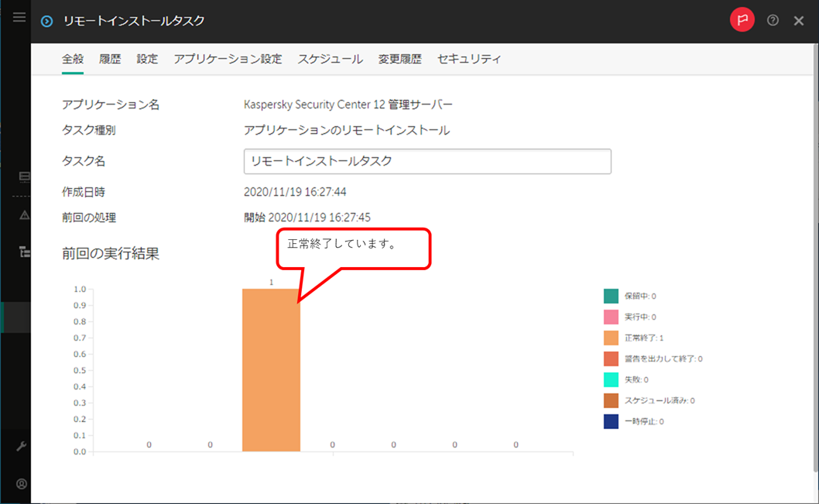Open the help icon

[772, 20]
